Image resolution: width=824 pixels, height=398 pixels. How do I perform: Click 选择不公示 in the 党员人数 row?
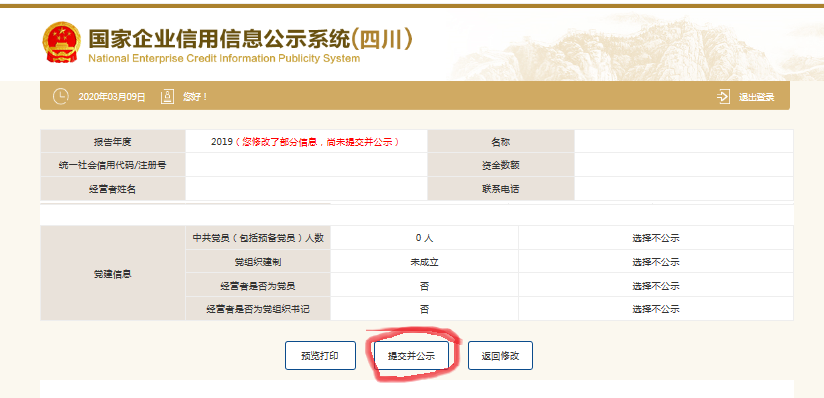(656, 238)
